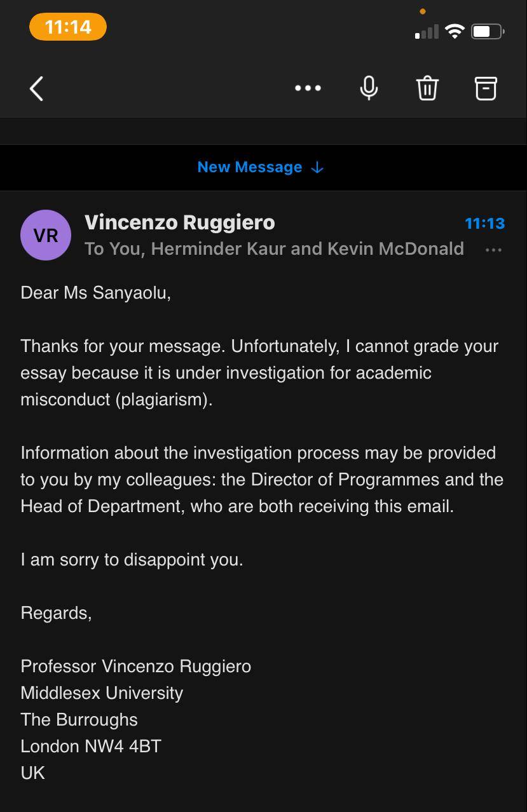This screenshot has height=812, width=527.
Task: Tap the London NW4 4BT address line
Action: pyautogui.click(x=91, y=746)
